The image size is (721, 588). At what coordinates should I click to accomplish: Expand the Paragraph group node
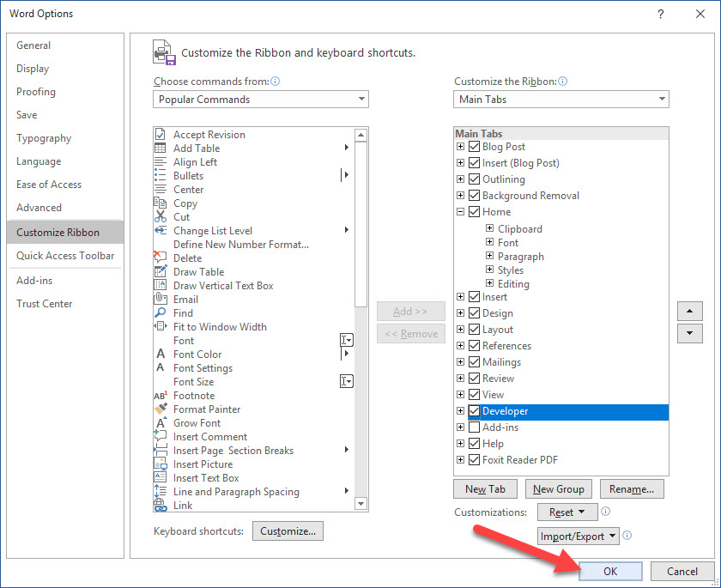[x=490, y=256]
